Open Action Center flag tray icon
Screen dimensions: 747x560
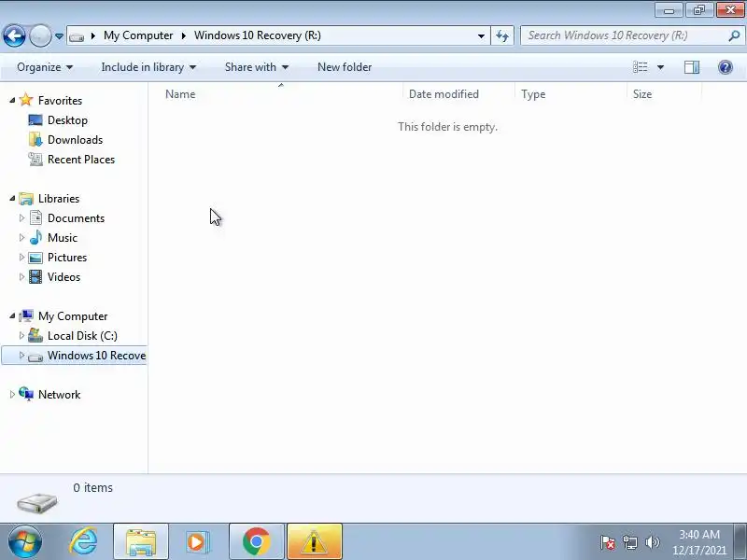608,542
